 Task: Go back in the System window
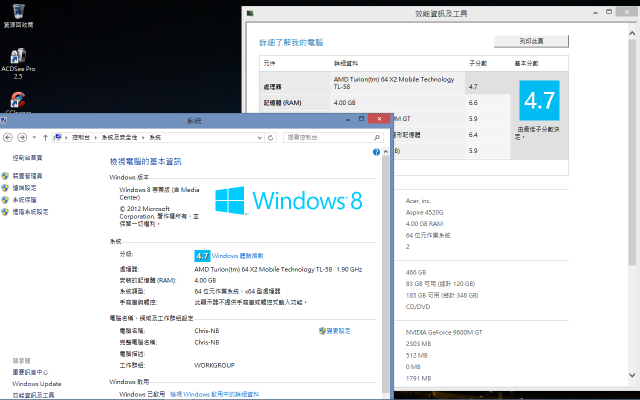(x=8, y=138)
